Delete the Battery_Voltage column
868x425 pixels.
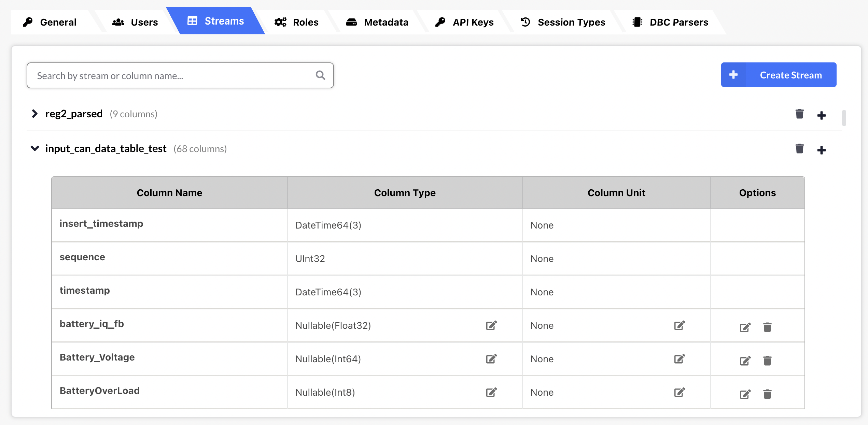(x=767, y=361)
